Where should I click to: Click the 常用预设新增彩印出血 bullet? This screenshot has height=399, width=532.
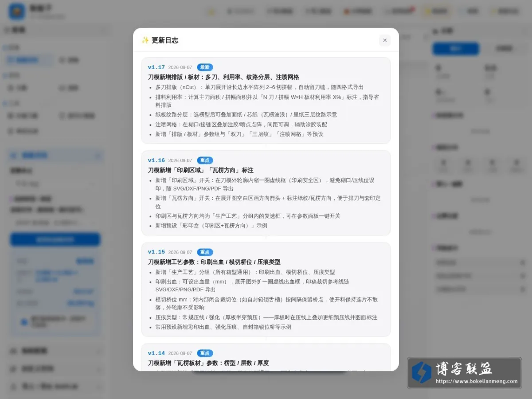223,327
